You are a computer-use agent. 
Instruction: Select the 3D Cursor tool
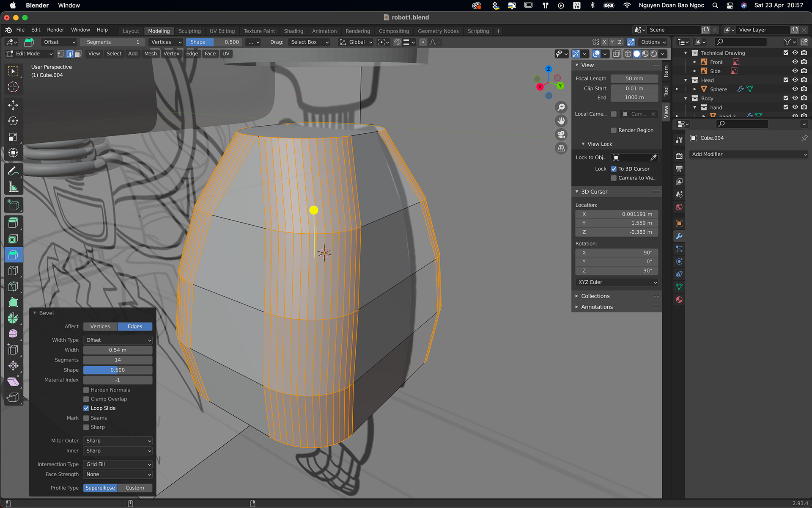pos(13,87)
